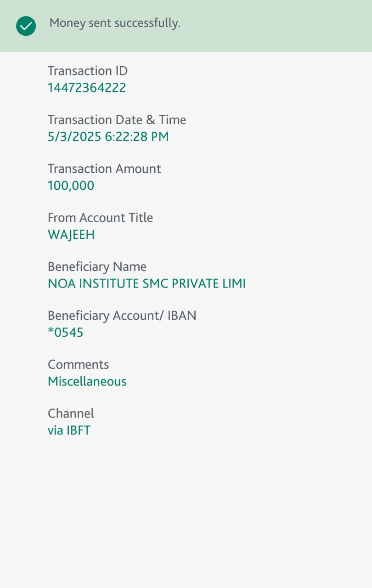Select the Miscellaneous comment value
Viewport: 372px width, 588px height.
[x=87, y=381]
